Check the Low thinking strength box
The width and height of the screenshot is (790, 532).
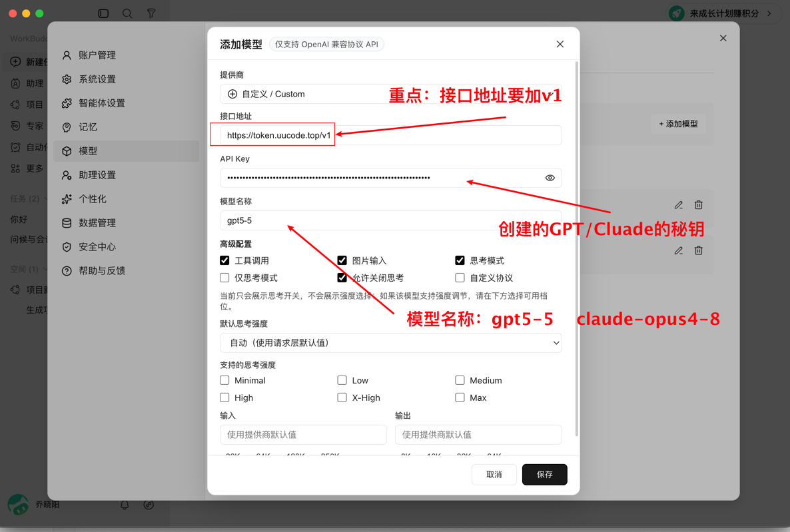click(342, 380)
